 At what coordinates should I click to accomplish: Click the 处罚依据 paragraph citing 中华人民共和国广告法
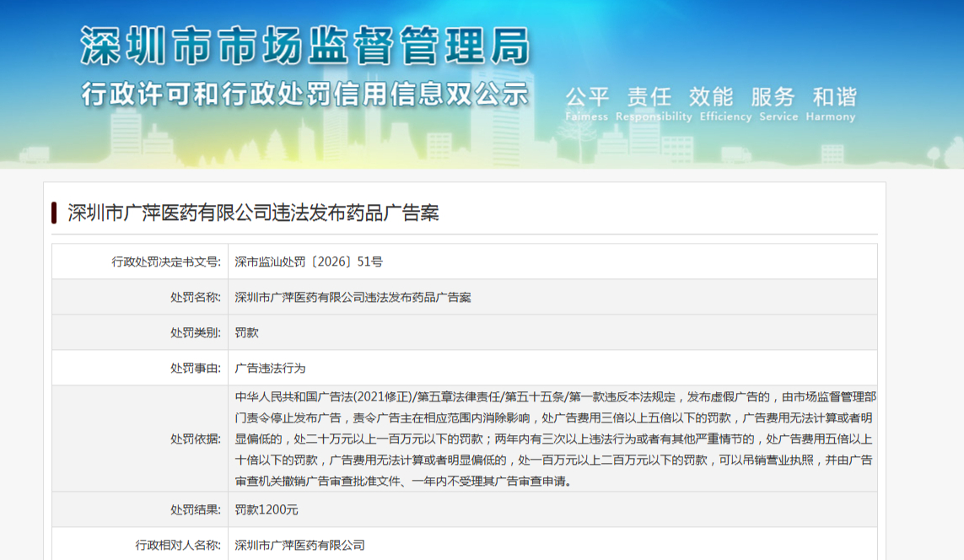pyautogui.click(x=555, y=439)
